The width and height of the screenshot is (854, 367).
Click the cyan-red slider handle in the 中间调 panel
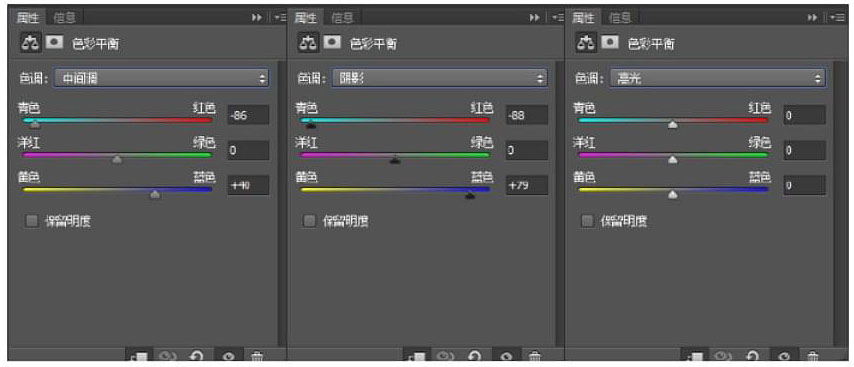[35, 125]
